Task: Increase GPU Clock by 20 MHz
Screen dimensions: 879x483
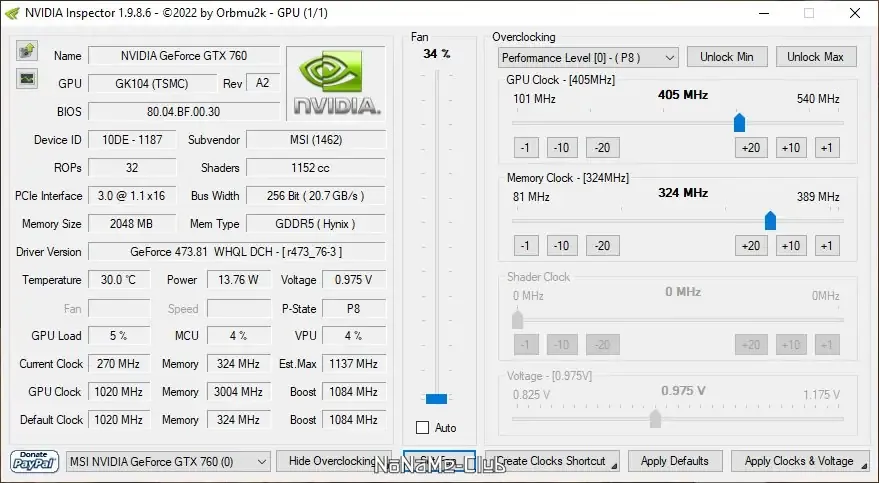Action: 751,147
